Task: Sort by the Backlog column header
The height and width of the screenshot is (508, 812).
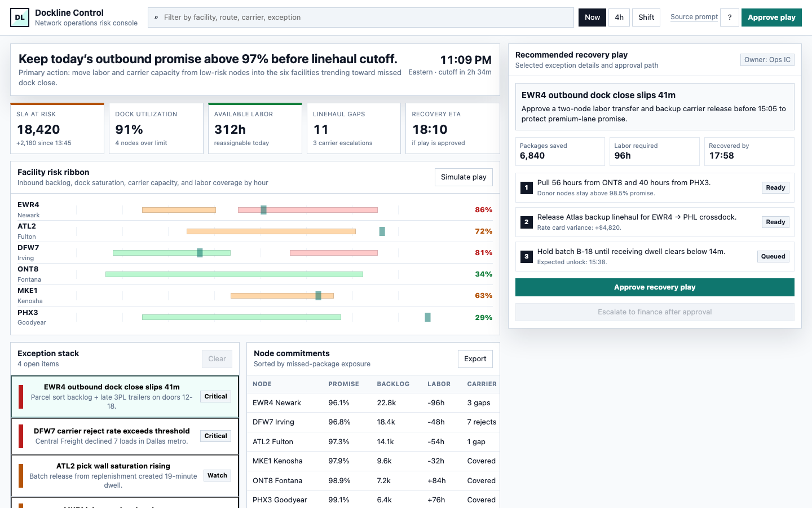Action: [393, 384]
